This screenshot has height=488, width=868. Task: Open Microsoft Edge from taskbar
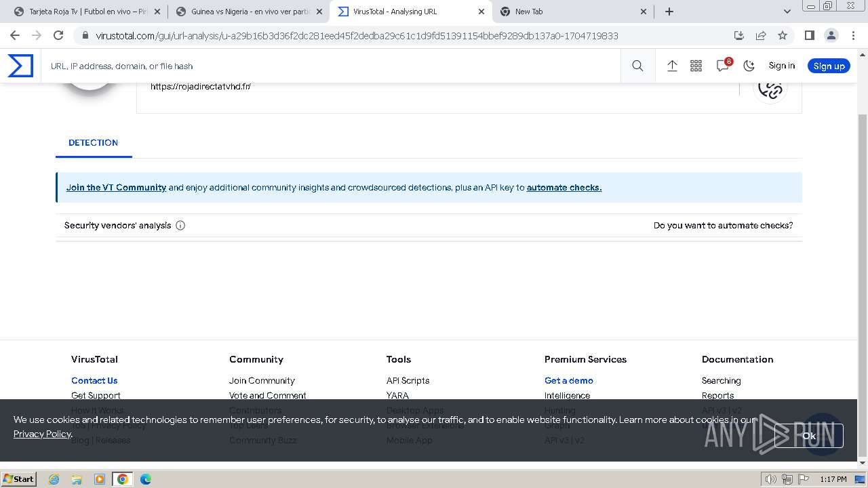tap(146, 479)
